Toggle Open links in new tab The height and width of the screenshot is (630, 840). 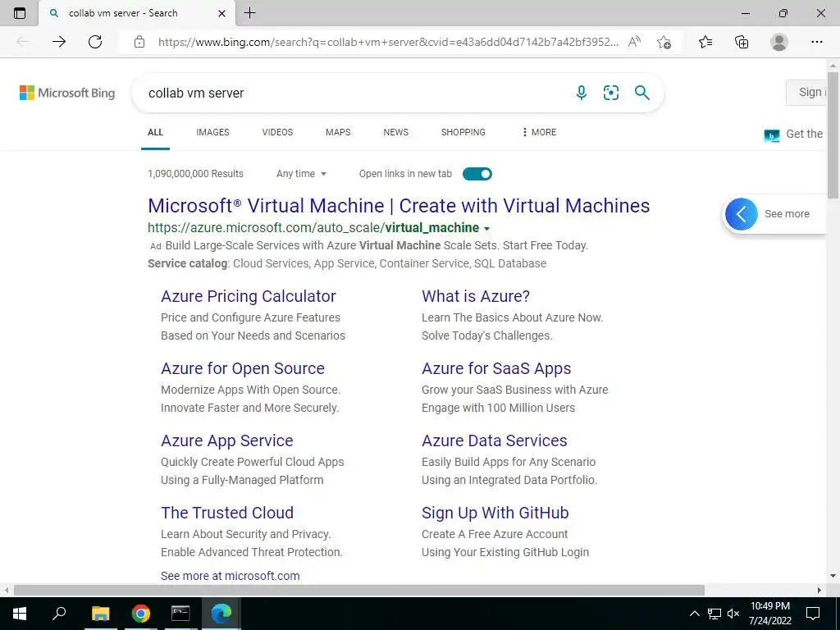point(477,174)
